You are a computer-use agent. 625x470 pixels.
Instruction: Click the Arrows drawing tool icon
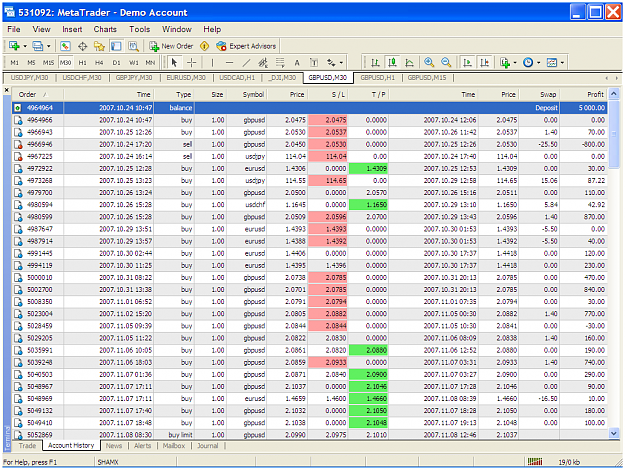331,63
